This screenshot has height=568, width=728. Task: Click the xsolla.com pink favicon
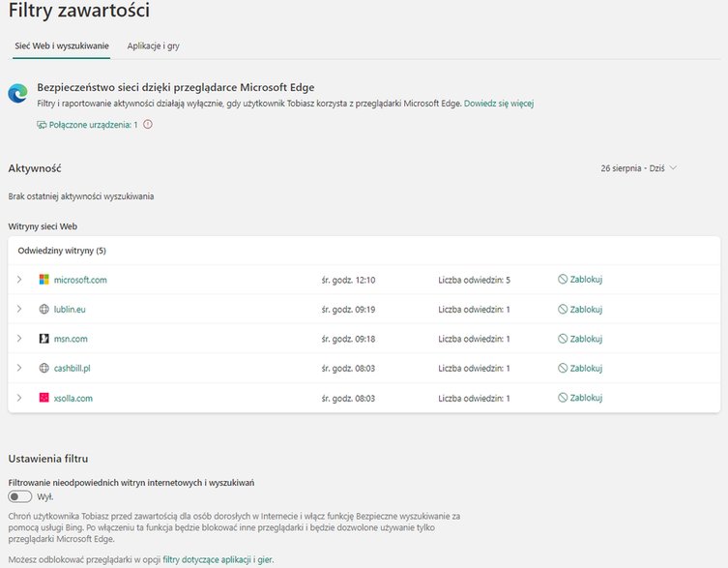44,398
